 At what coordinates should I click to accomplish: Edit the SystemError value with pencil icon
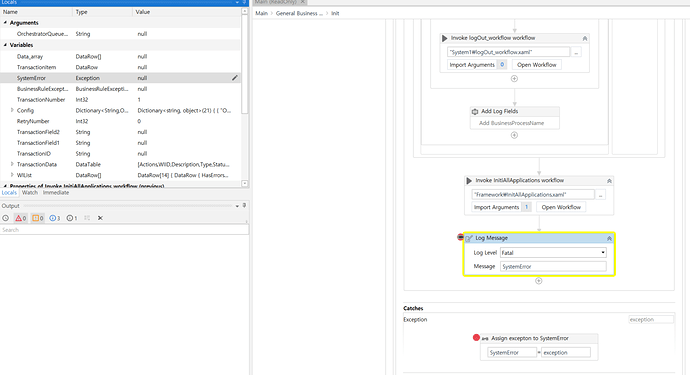235,78
